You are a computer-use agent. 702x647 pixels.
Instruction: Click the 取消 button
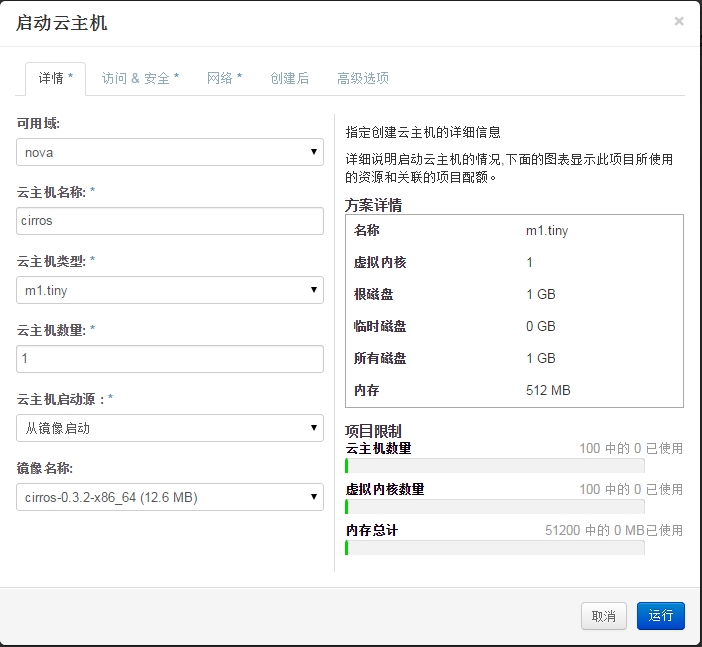604,616
